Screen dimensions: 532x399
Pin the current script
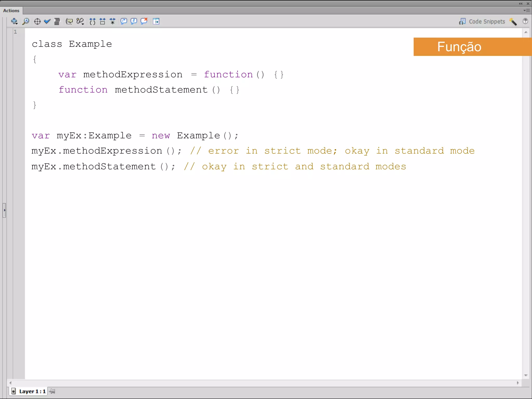(52, 391)
